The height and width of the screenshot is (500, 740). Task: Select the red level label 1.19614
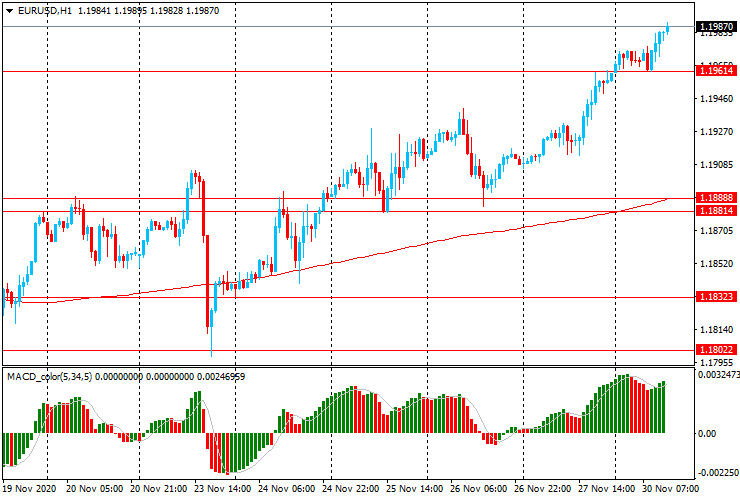pos(716,71)
